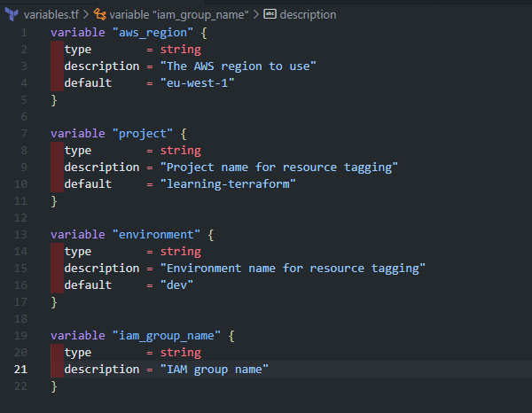Screen dimensions: 532x413
Task: Click line number 21 in gutter
Action: pos(20,370)
